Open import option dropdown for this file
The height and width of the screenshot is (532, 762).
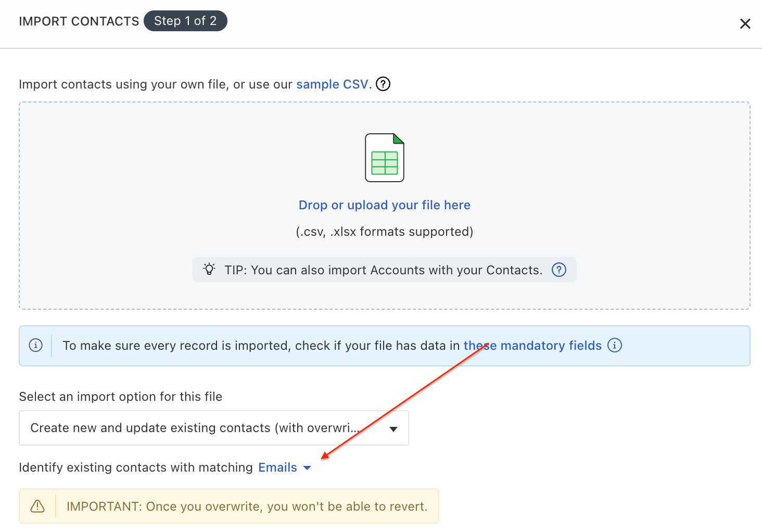click(x=214, y=428)
